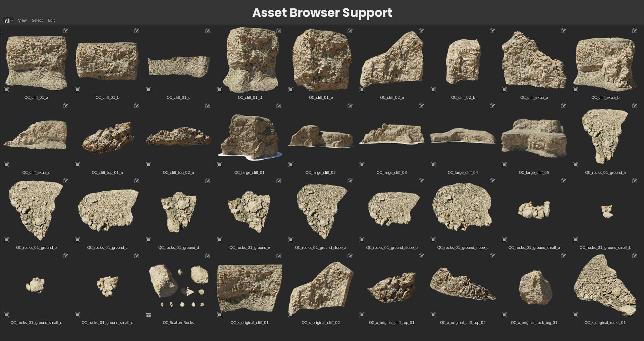
Task: Click the QC_cliff_02_b name label
Action: 463,98
